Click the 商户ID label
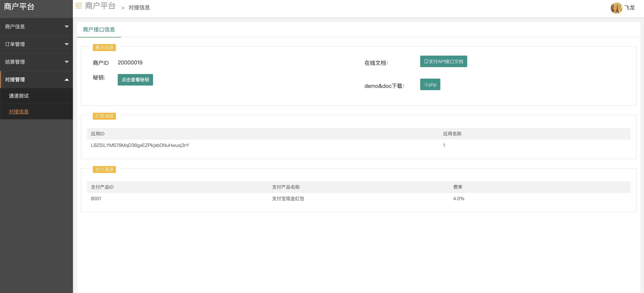This screenshot has width=644, height=293. tap(100, 63)
